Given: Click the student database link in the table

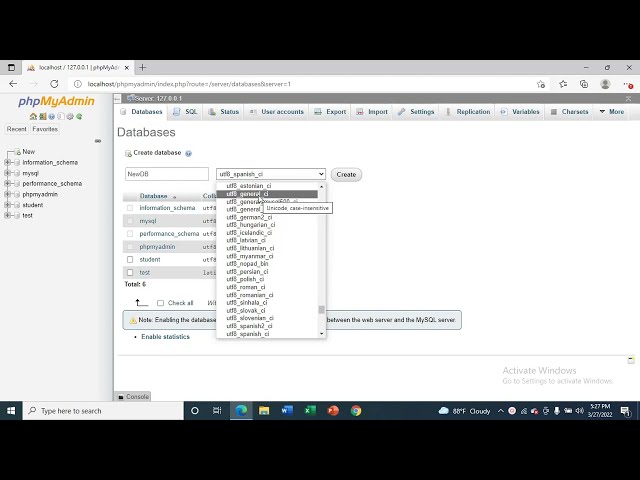Looking at the screenshot, I should [150, 260].
